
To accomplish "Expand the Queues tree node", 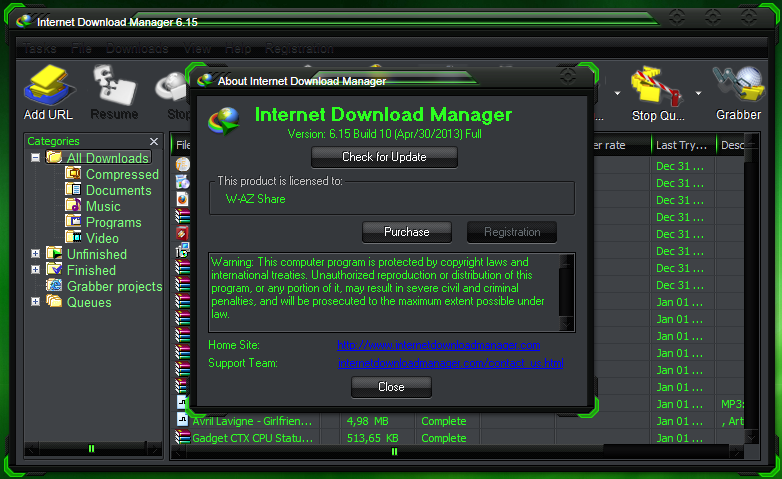I will coord(35,301).
